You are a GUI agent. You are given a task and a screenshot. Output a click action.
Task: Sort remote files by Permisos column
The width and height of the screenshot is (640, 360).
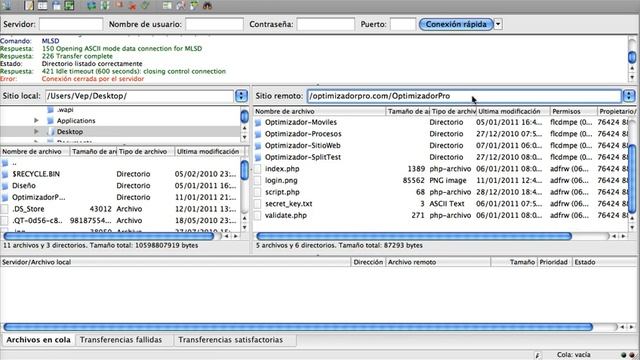[573, 111]
